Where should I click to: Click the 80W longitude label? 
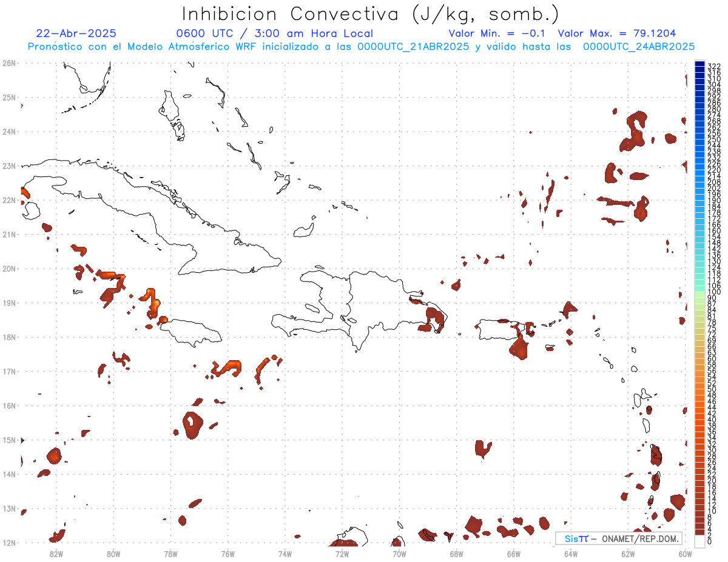pyautogui.click(x=113, y=554)
